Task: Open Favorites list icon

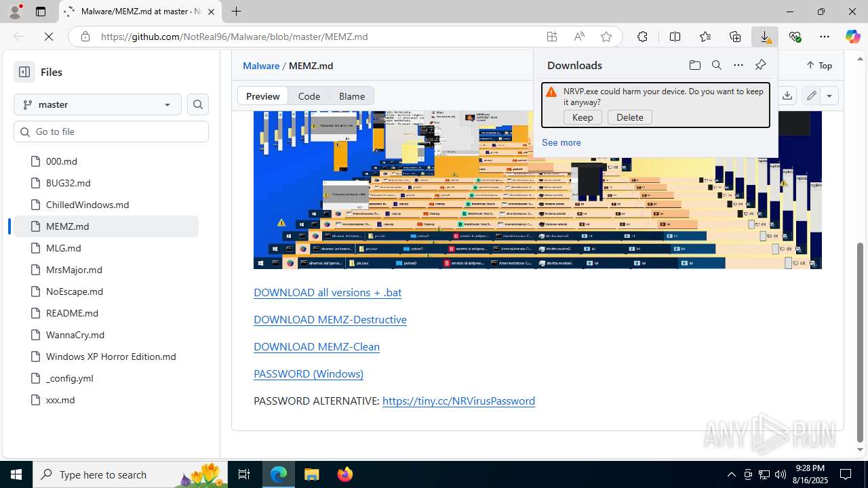Action: tap(705, 37)
